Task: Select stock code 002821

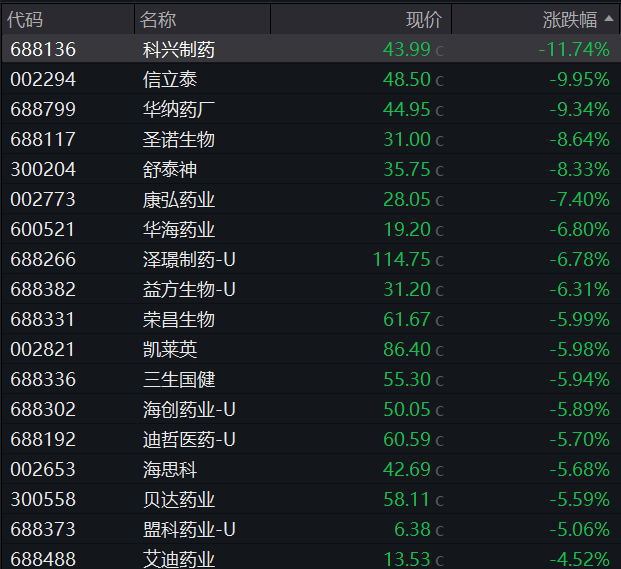Action: pyautogui.click(x=42, y=350)
